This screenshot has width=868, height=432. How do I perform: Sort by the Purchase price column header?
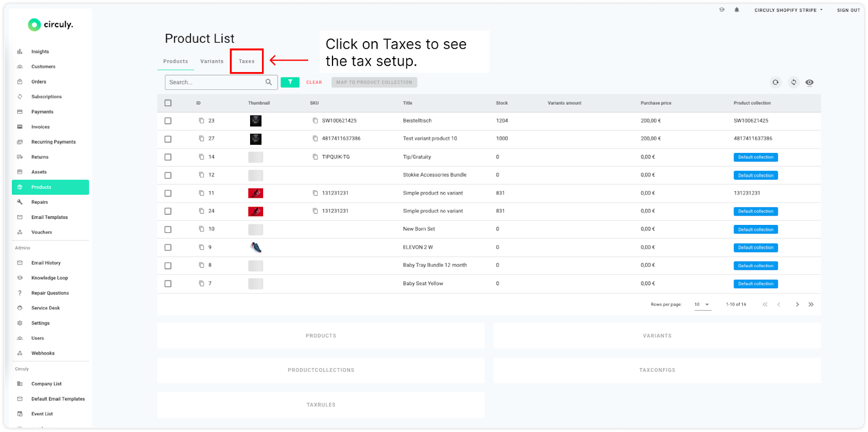click(656, 103)
